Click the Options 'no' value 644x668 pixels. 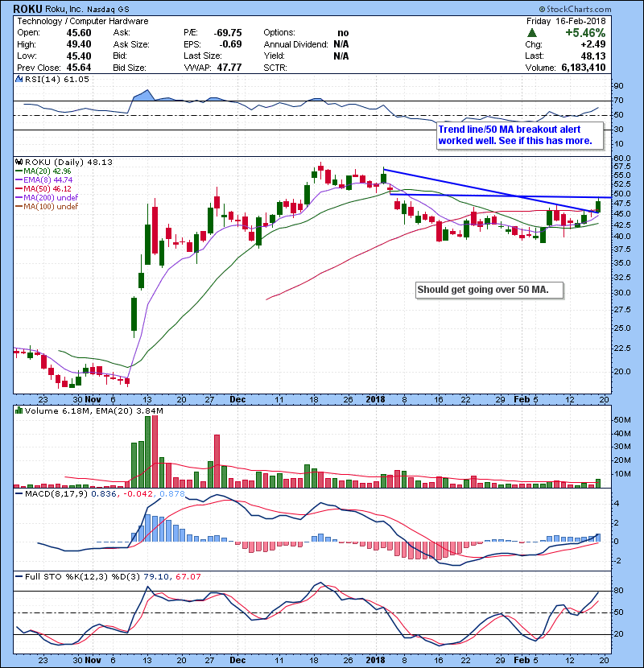click(x=343, y=33)
